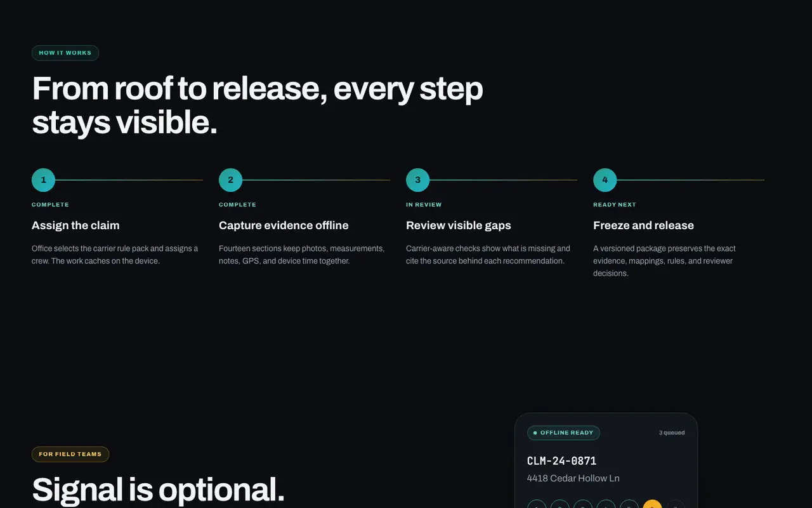This screenshot has height=508, width=812.
Task: Click the 'From roof to release' heading
Action: (x=258, y=105)
